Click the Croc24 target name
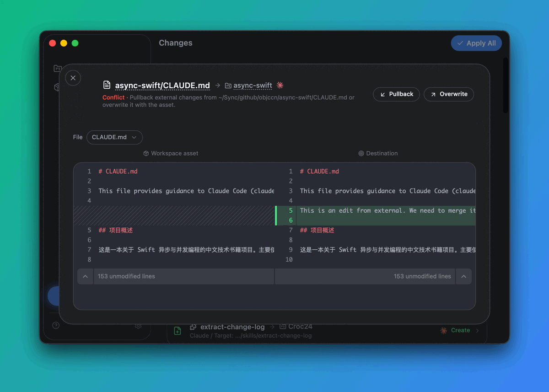Image resolution: width=549 pixels, height=392 pixels. pyautogui.click(x=300, y=327)
